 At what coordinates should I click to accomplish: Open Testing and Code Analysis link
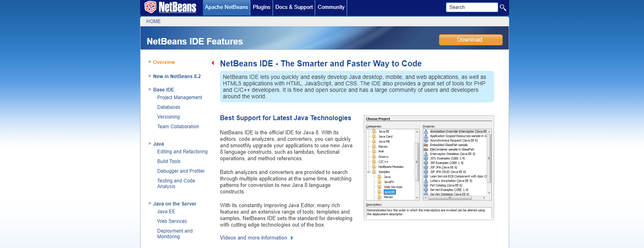pos(176,184)
